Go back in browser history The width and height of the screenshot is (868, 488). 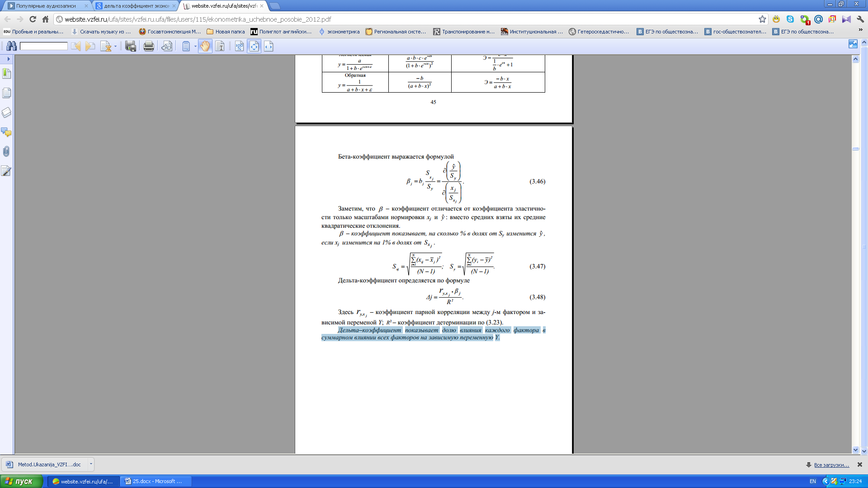pos(8,19)
